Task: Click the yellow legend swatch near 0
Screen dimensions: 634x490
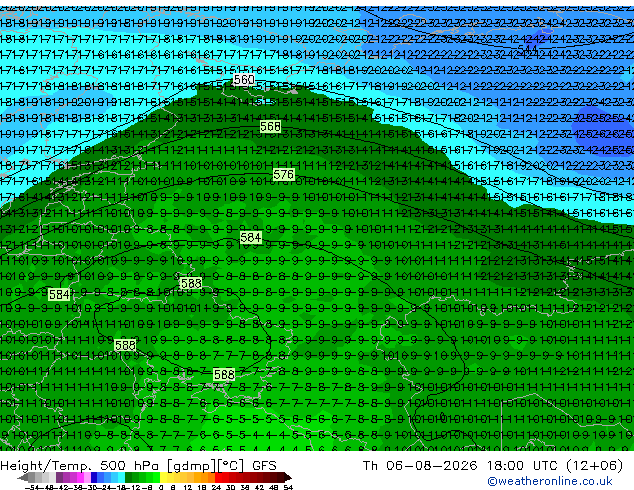Action: coord(163,477)
